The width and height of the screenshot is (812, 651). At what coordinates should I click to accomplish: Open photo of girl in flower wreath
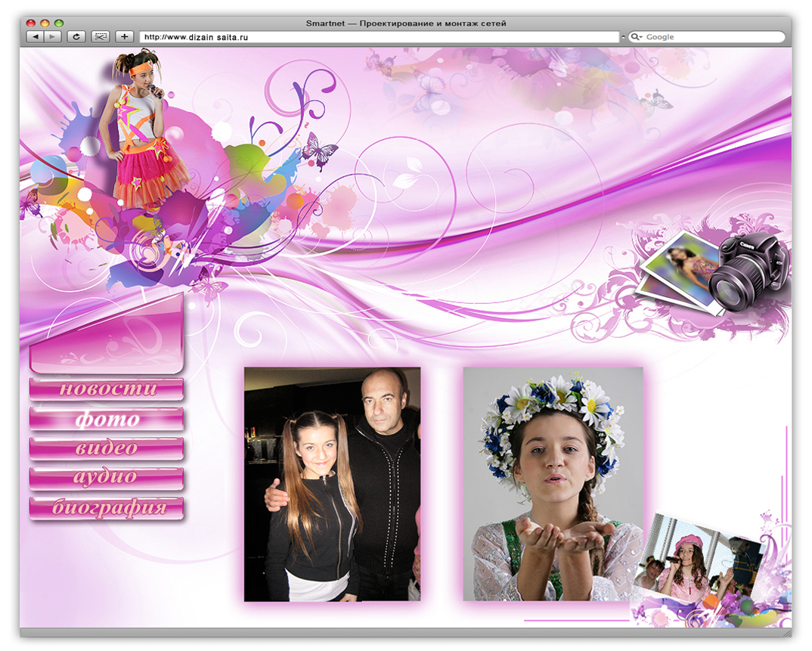(553, 484)
